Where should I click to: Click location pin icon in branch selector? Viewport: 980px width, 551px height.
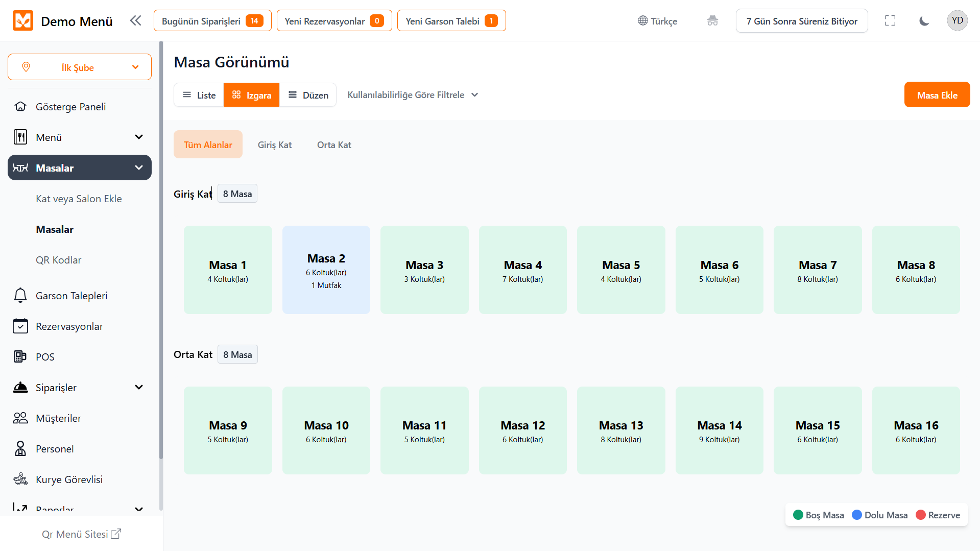[x=26, y=67]
